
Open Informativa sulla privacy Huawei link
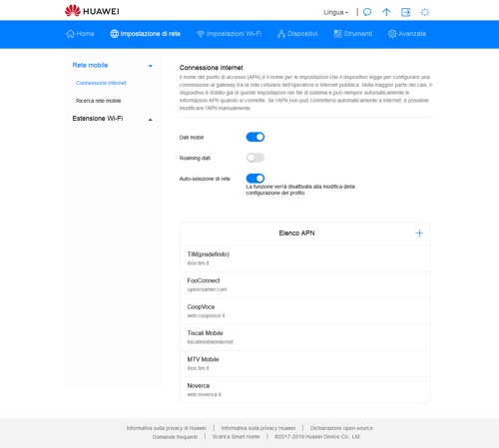tap(258, 428)
